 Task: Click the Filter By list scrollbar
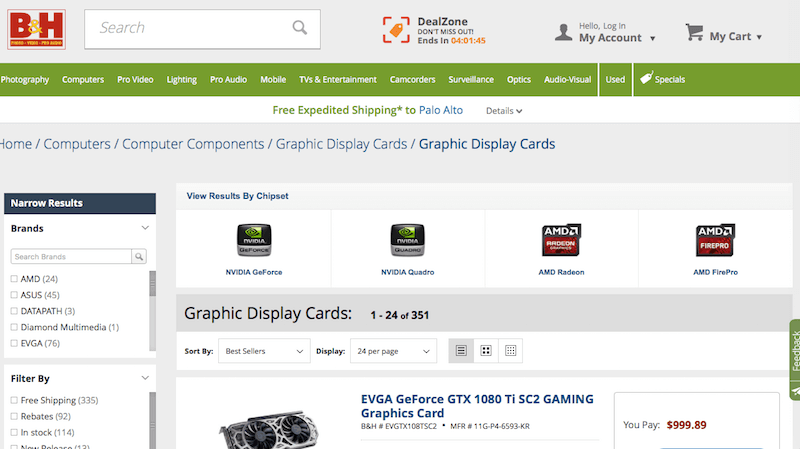(x=152, y=420)
